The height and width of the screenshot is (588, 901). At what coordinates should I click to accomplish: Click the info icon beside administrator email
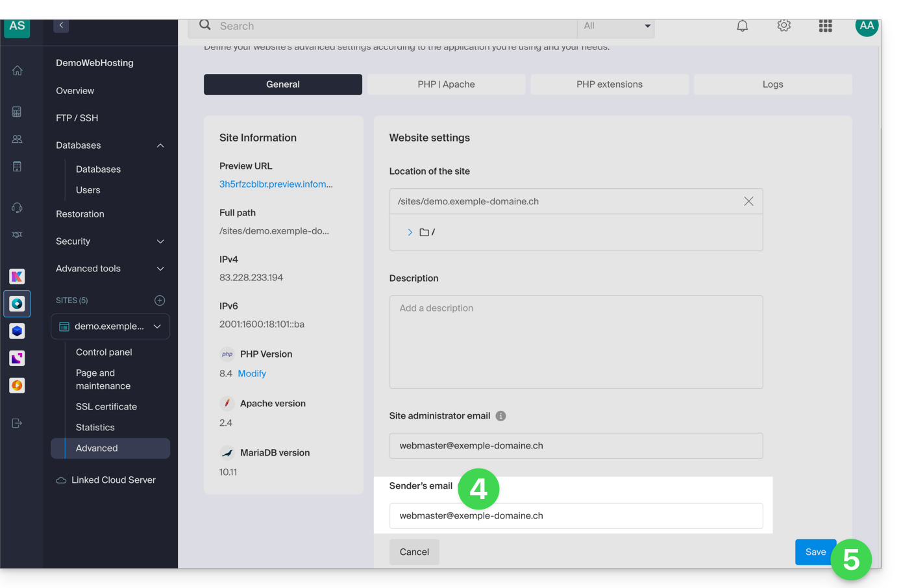pyautogui.click(x=500, y=416)
